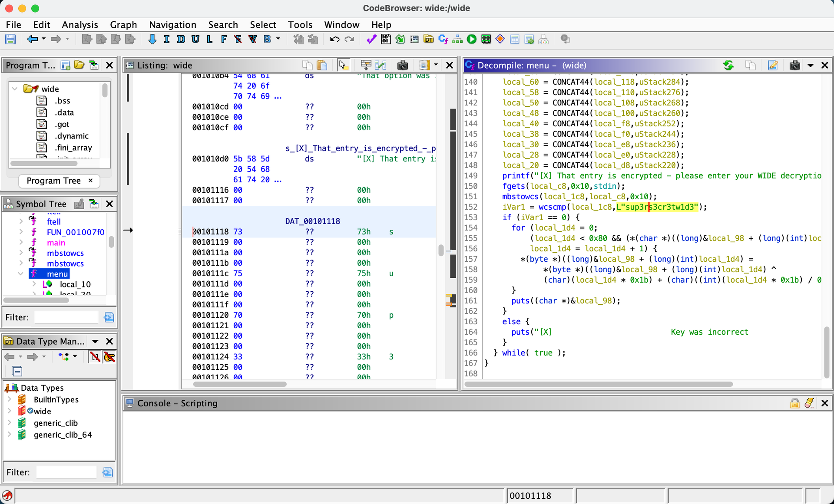
Task: Take snapshot with Decompile panel camera icon
Action: (795, 65)
